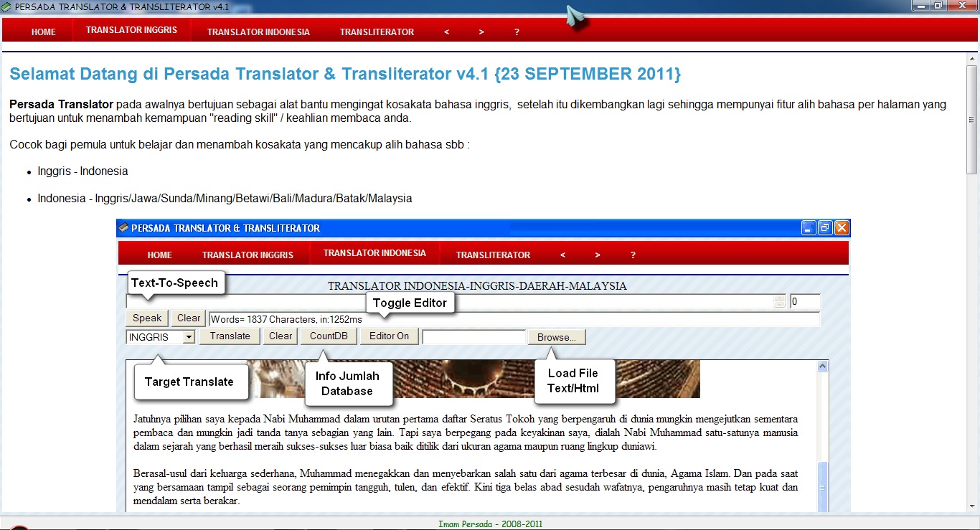Click the app icon in the main title bar

(6, 6)
